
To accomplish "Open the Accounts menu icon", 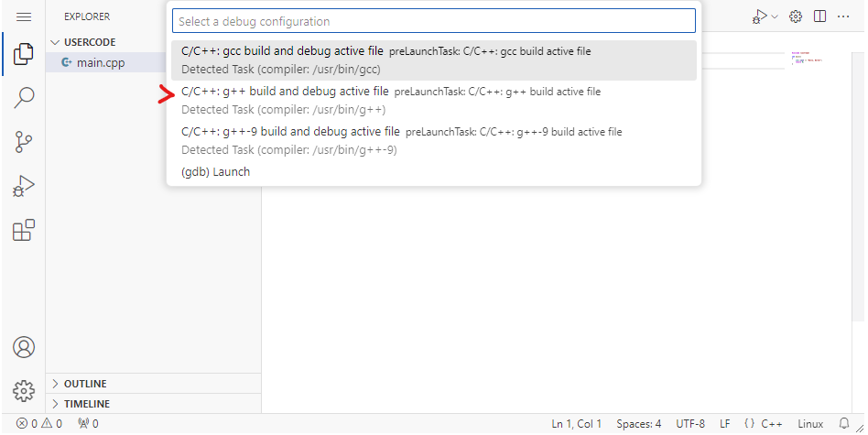I will coord(24,347).
